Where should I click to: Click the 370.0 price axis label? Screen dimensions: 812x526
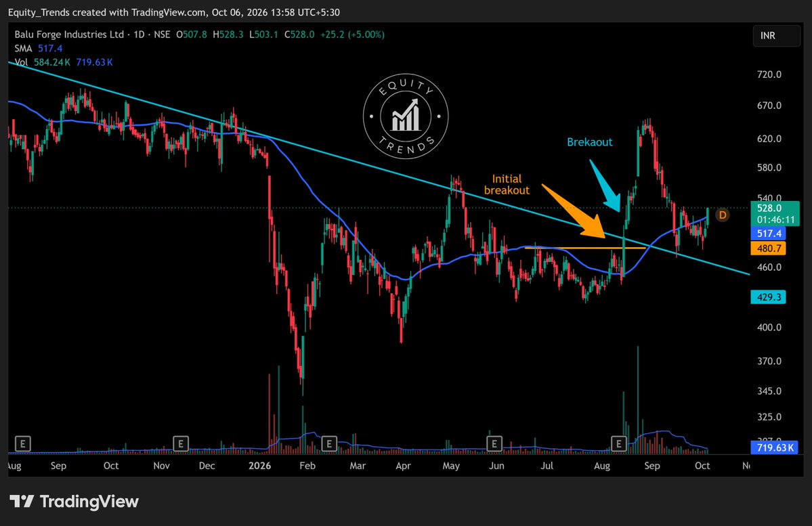coord(769,361)
